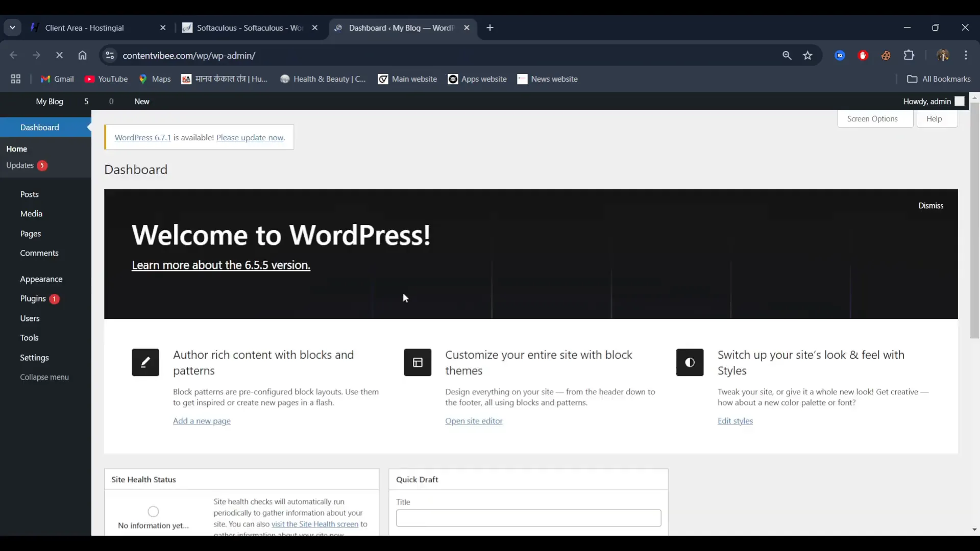Close the Client Area - Hostingial tab

(x=163, y=28)
